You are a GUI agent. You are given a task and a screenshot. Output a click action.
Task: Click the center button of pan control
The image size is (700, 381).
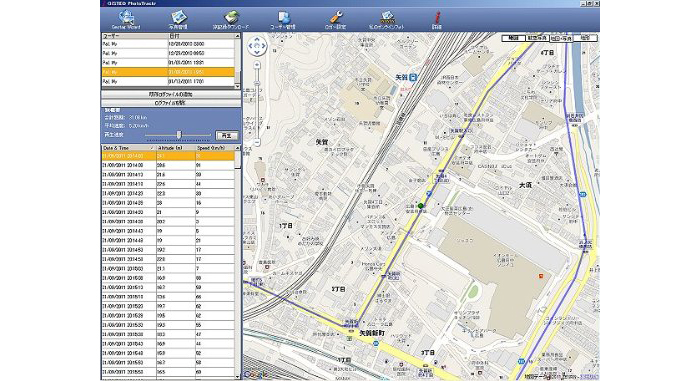coord(257,46)
